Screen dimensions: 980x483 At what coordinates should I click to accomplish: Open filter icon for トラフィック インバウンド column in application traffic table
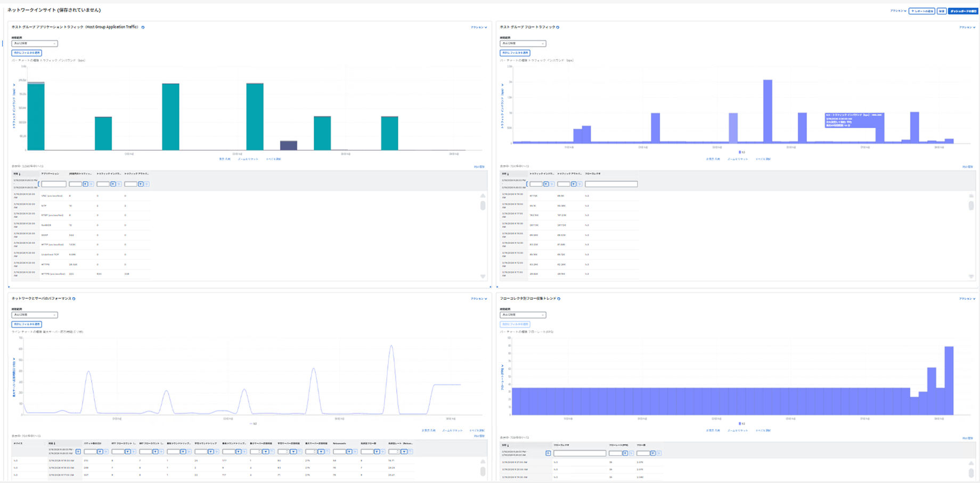(x=113, y=184)
